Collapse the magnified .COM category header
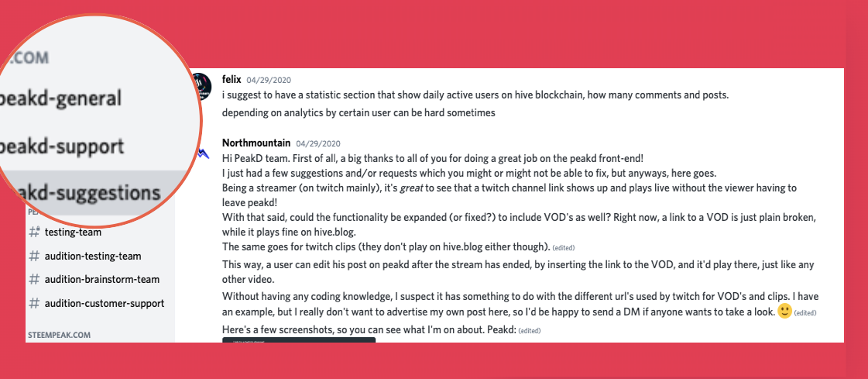868x379 pixels. point(26,57)
